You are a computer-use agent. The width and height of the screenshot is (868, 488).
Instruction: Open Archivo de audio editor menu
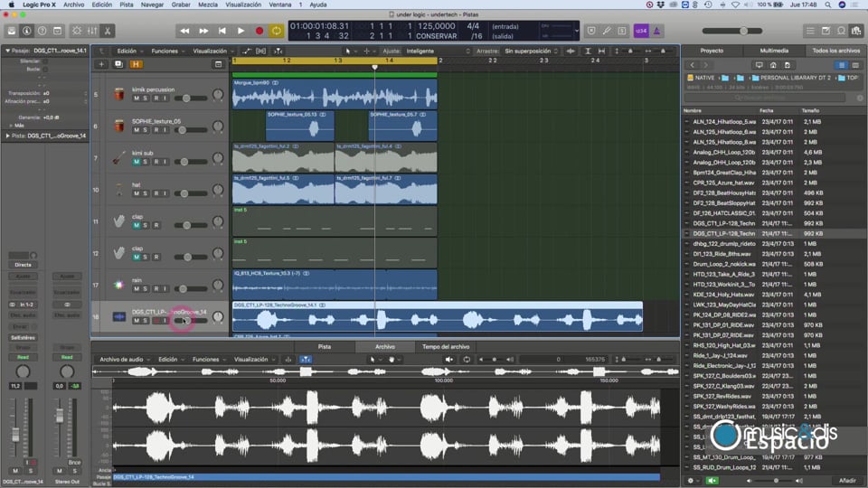(124, 360)
